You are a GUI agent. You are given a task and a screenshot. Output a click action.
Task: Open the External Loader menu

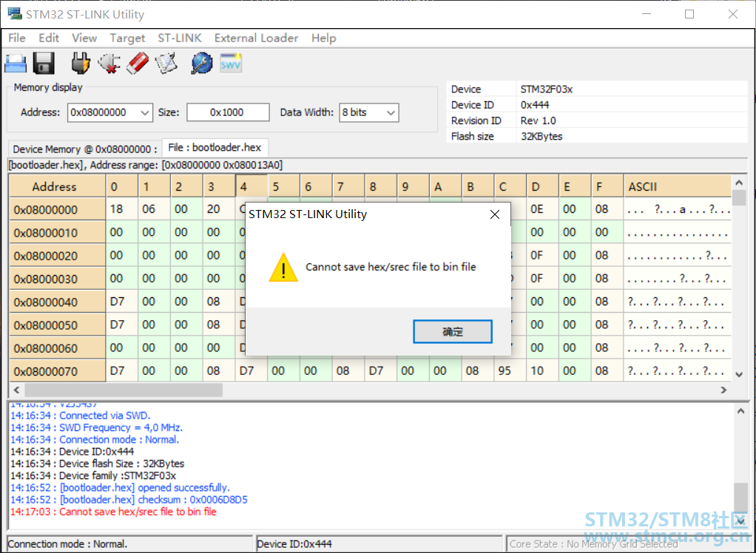[256, 38]
